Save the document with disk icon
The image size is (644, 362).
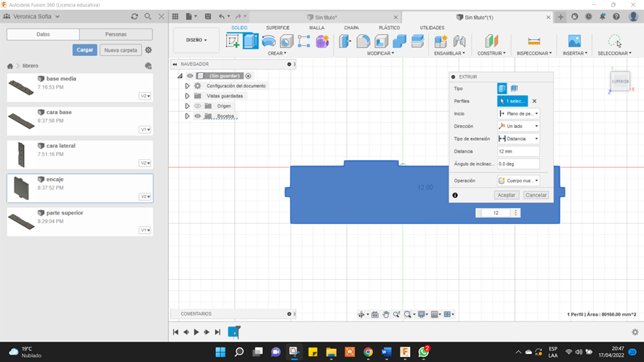[x=208, y=17]
